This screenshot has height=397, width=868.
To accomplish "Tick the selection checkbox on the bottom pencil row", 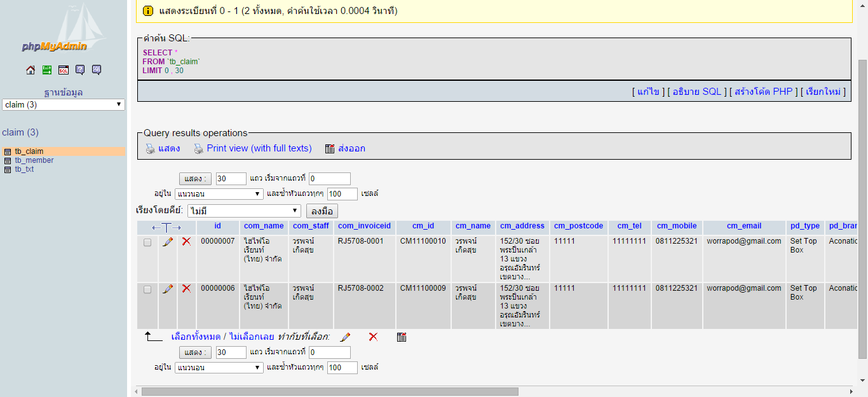I will point(147,335).
